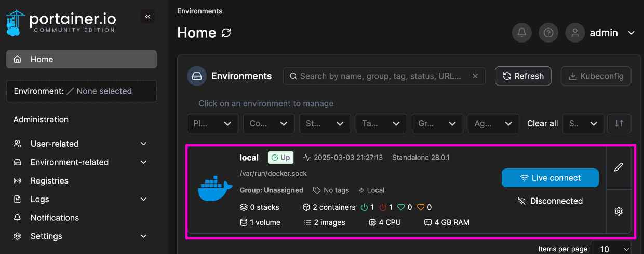This screenshot has height=254, width=644.
Task: Expand Environment-related sidebar section
Action: tap(81, 162)
